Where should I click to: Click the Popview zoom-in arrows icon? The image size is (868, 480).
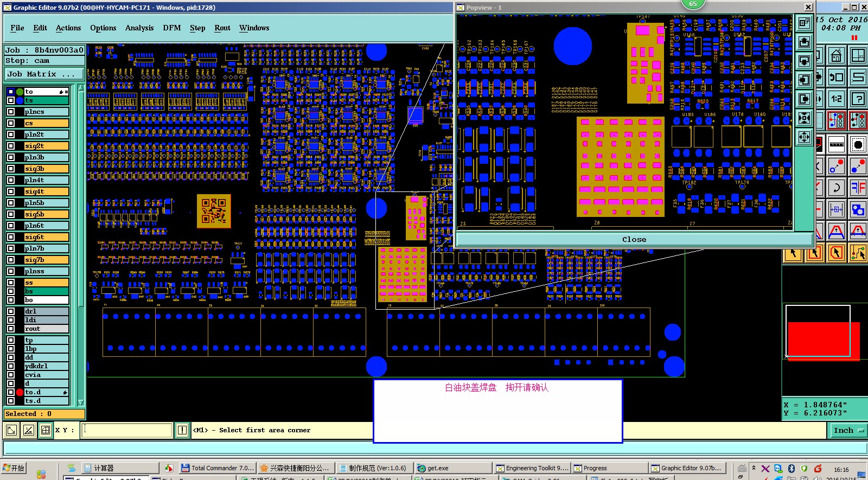[x=804, y=118]
